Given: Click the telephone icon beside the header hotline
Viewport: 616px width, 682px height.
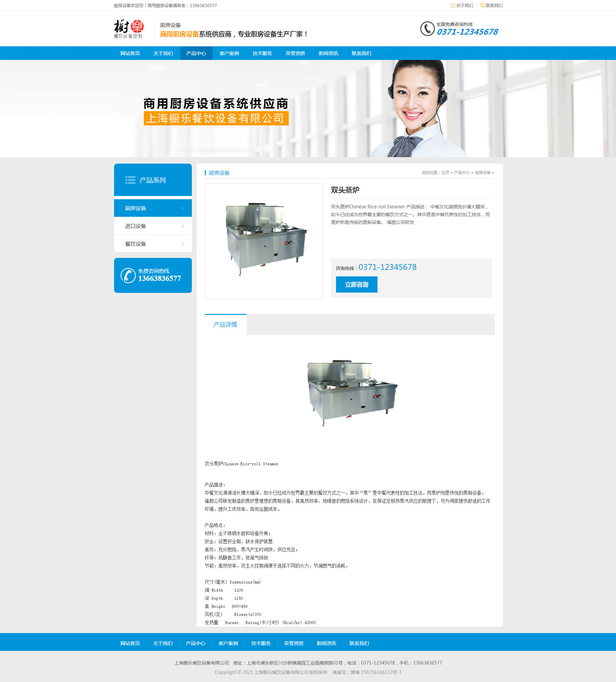Looking at the screenshot, I should 427,29.
